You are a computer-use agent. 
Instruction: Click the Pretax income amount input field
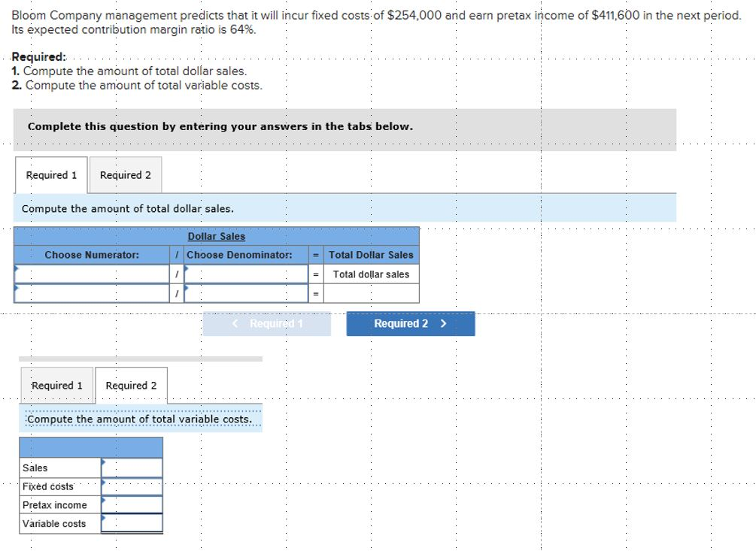click(132, 504)
